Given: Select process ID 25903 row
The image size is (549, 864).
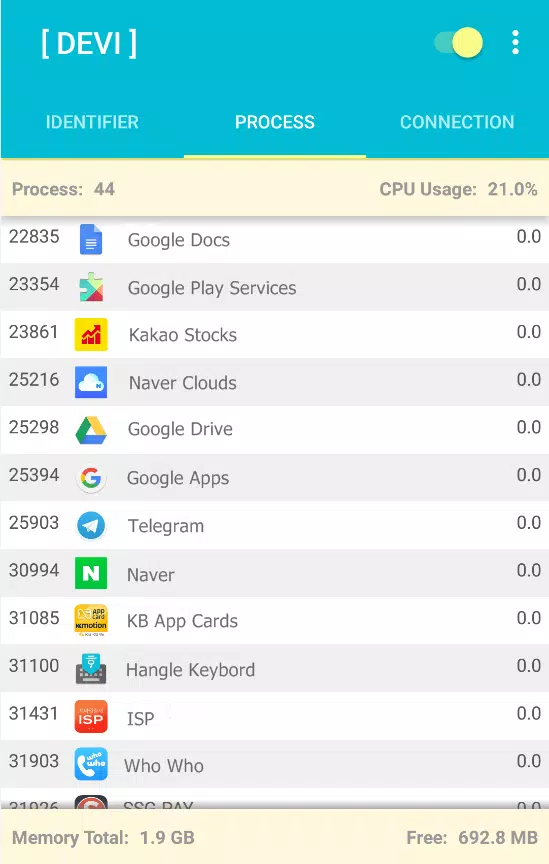Looking at the screenshot, I should point(274,525).
